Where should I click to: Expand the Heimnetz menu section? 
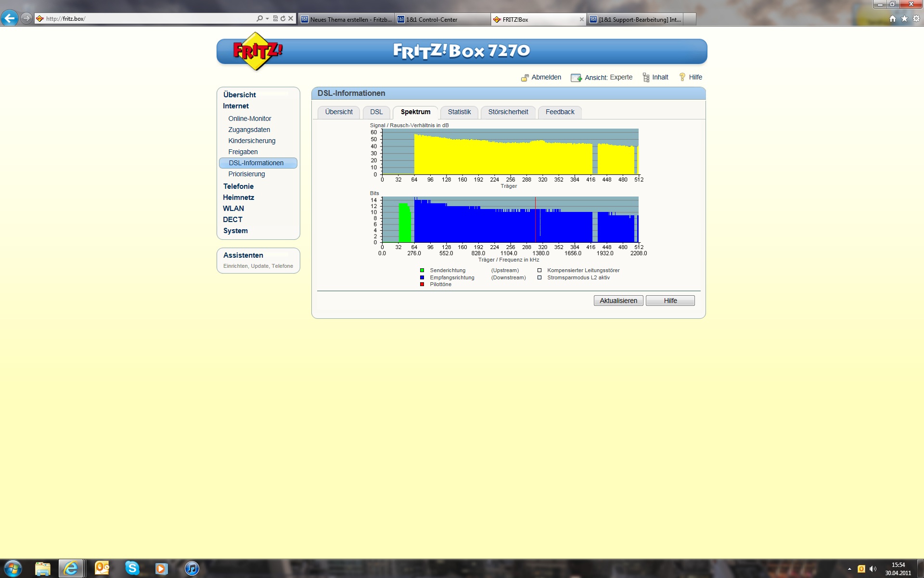[238, 197]
